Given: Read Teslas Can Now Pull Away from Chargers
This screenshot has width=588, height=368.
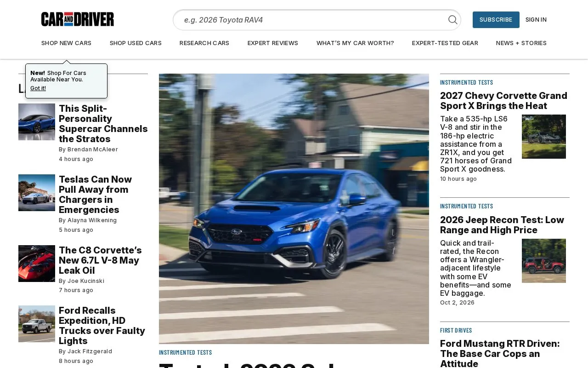Looking at the screenshot, I should pyautogui.click(x=96, y=195).
